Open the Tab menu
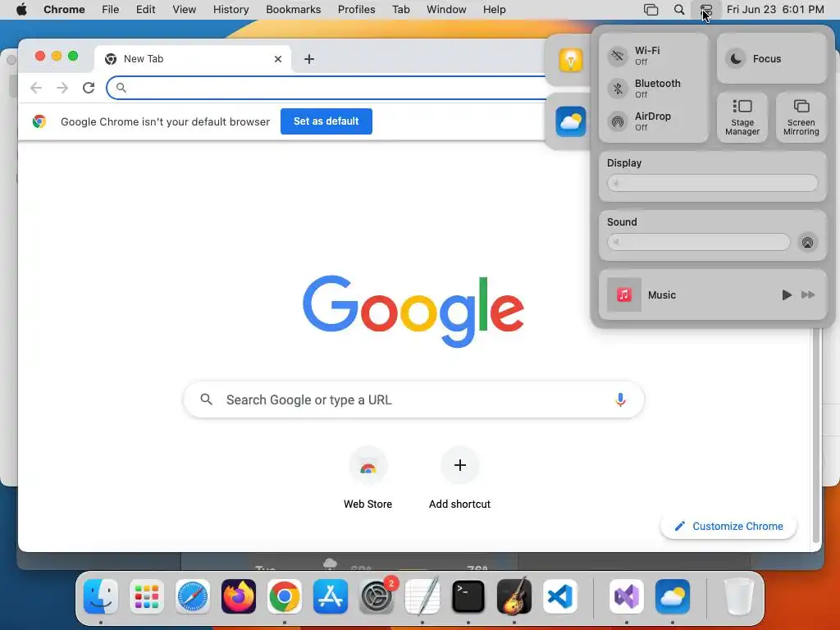This screenshot has height=630, width=840. (400, 10)
